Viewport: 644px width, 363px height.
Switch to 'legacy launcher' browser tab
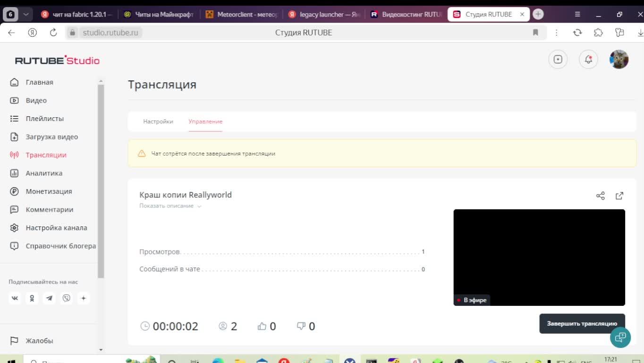324,15
